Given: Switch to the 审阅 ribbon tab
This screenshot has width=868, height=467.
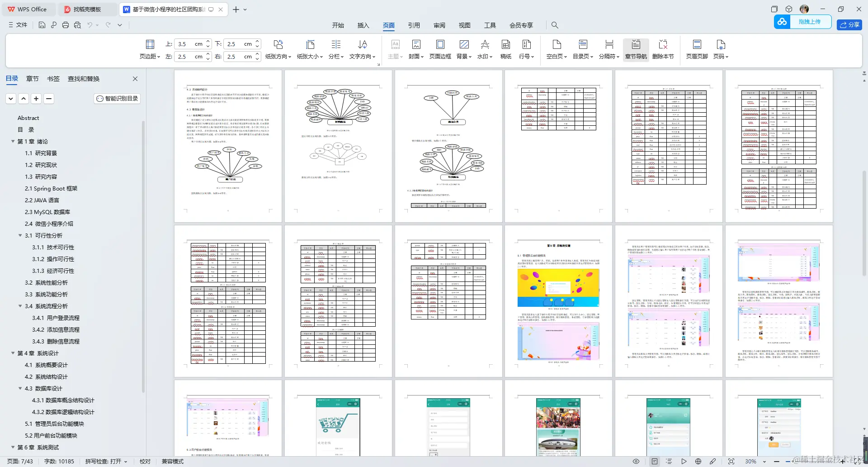Looking at the screenshot, I should [x=439, y=25].
